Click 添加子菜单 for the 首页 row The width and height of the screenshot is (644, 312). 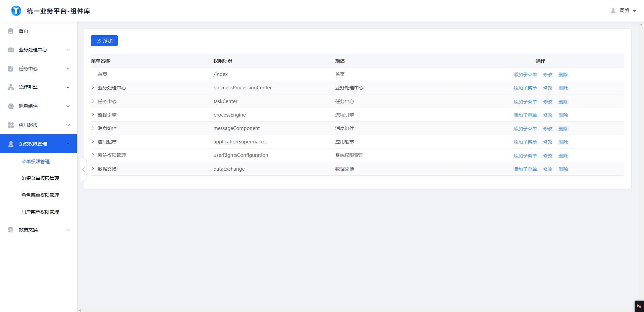[x=525, y=75]
